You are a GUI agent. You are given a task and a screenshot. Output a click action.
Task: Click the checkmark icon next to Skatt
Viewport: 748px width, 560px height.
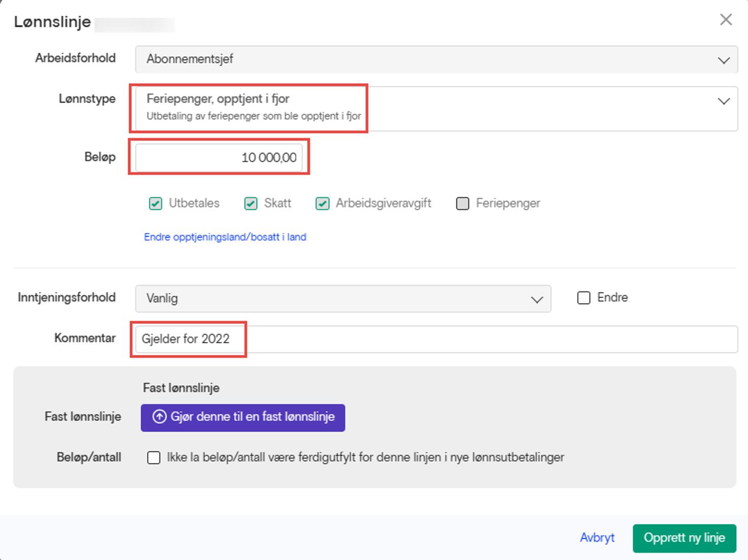point(250,203)
